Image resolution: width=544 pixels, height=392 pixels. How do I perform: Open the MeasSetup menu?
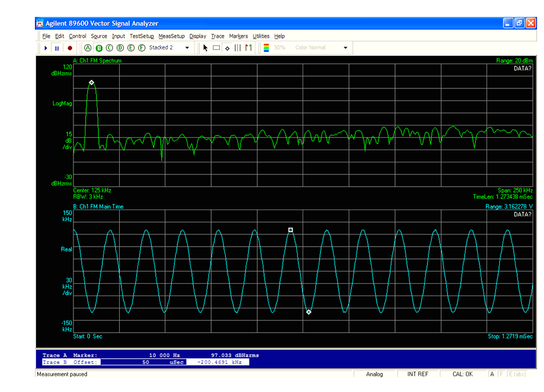(x=171, y=36)
